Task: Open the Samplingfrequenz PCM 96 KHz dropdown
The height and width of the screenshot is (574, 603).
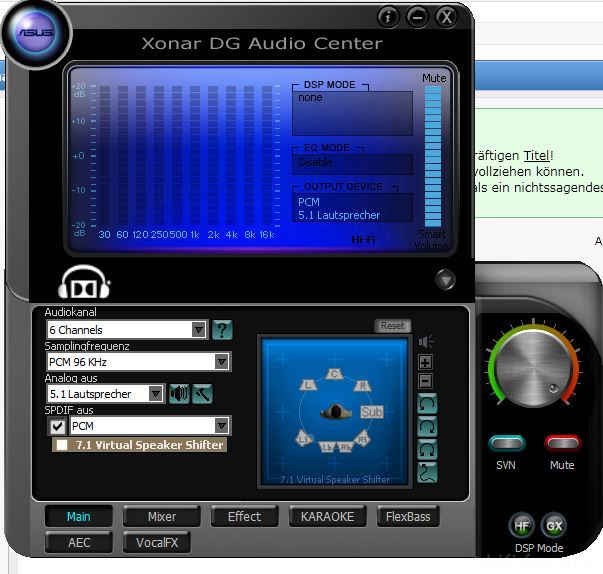Action: tap(138, 362)
